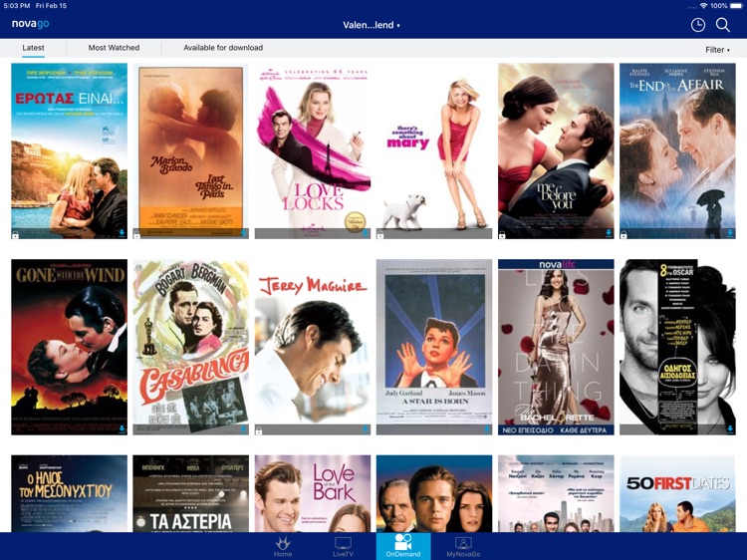Open the Last Tango in Paris poster
747x560 pixels.
point(190,150)
